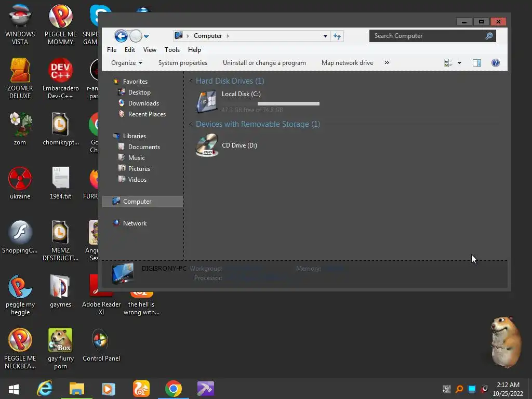
Task: Click the taskbar clock showing 2:12 AM
Action: point(508,389)
